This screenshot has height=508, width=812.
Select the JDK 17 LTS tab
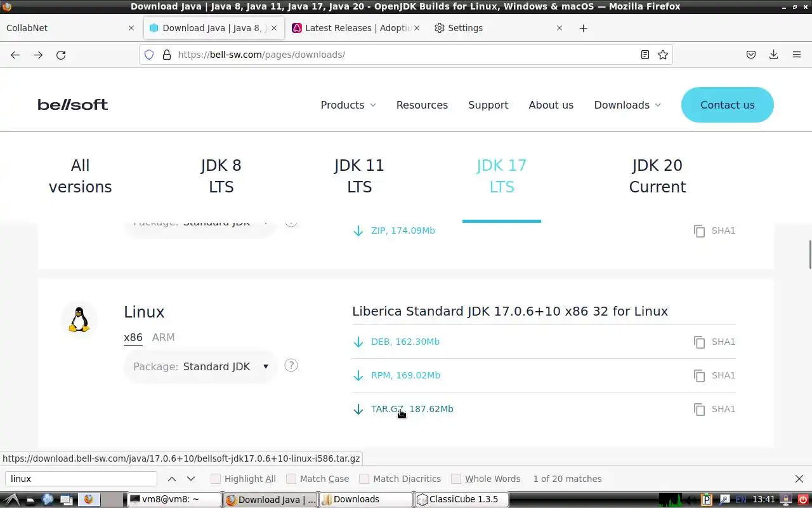click(x=501, y=176)
